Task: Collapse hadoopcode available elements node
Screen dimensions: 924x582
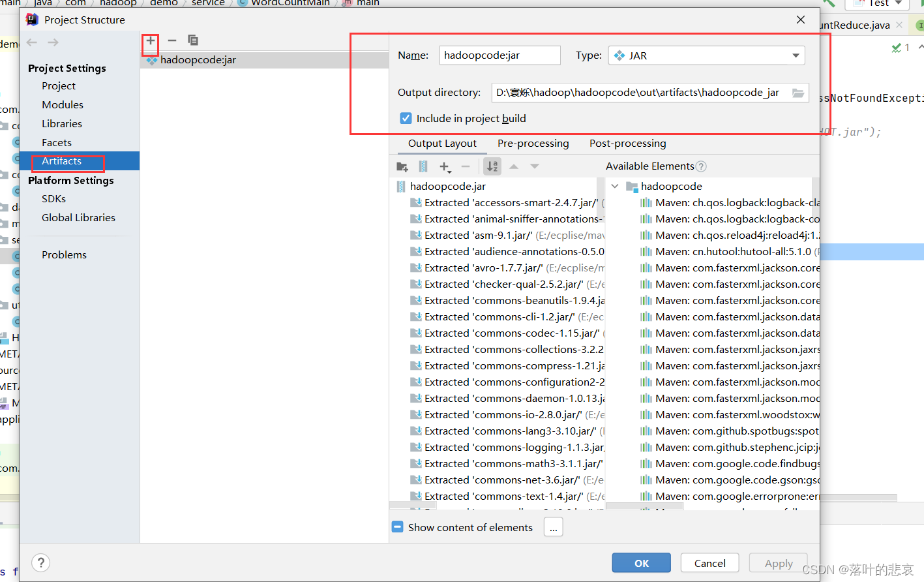Action: (x=615, y=187)
